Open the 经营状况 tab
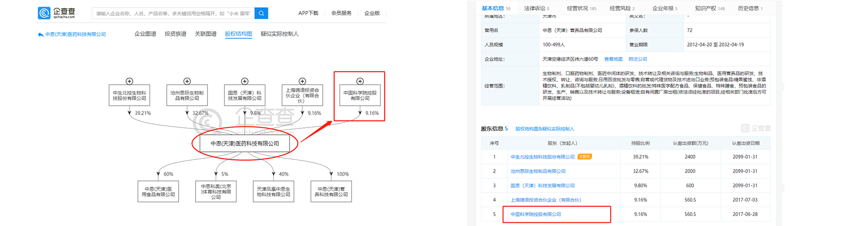 click(x=581, y=8)
